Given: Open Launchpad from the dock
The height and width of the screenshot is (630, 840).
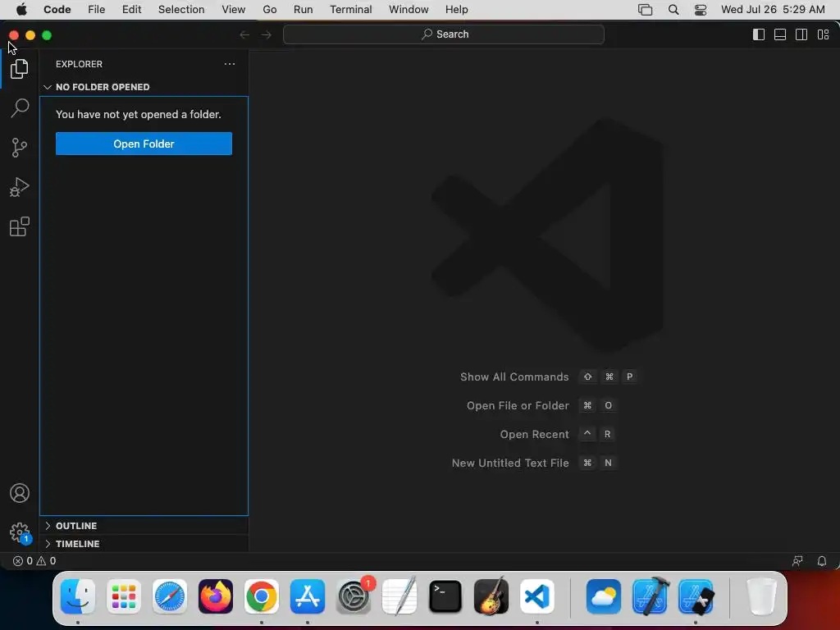Looking at the screenshot, I should [x=124, y=596].
